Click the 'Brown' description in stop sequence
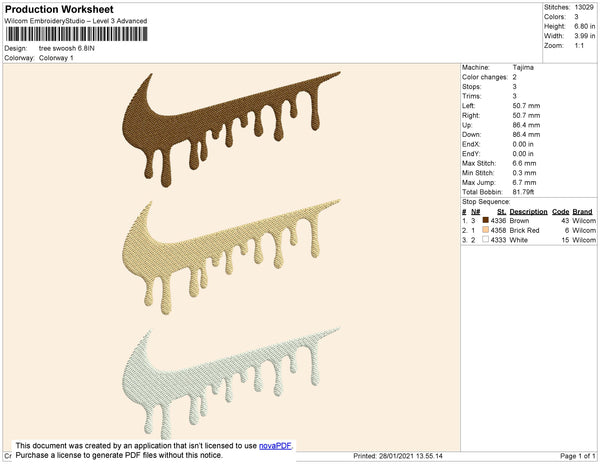The height and width of the screenshot is (464, 600). pyautogui.click(x=519, y=221)
